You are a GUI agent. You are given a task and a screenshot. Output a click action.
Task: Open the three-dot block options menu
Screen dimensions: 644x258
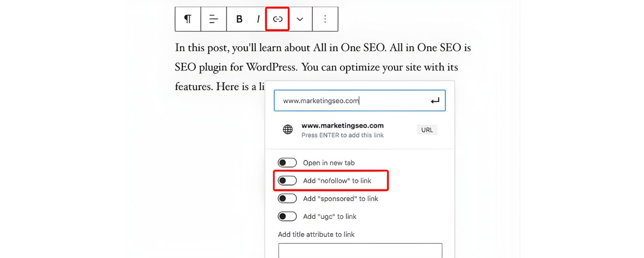pos(325,19)
